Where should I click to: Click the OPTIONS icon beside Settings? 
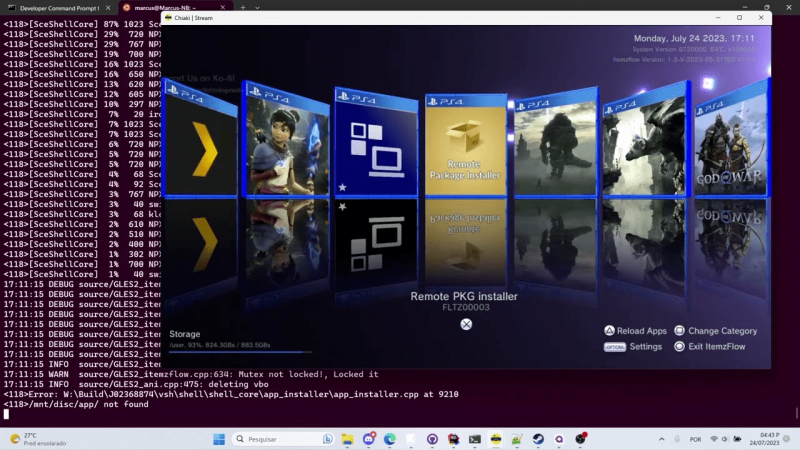tap(614, 347)
